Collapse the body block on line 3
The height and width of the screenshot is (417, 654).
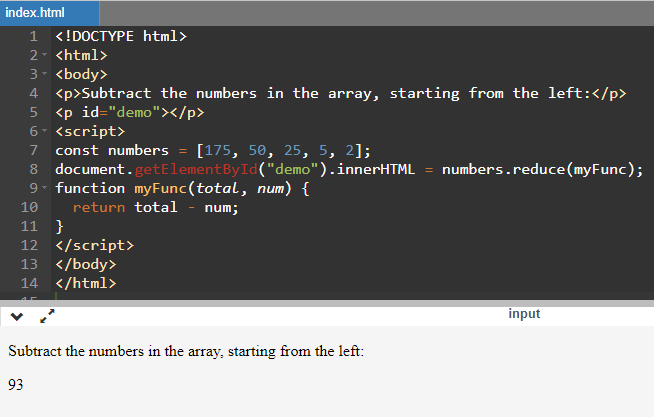click(45, 75)
